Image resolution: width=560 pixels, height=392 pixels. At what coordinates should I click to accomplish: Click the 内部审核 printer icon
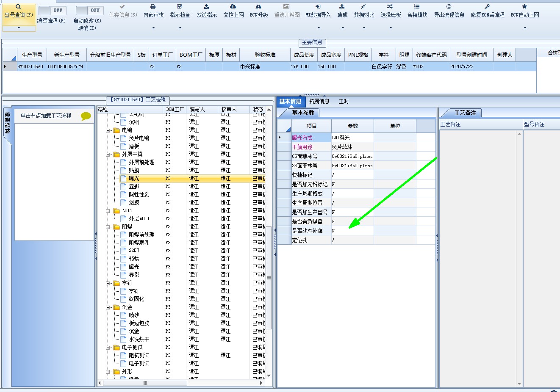[x=153, y=7]
